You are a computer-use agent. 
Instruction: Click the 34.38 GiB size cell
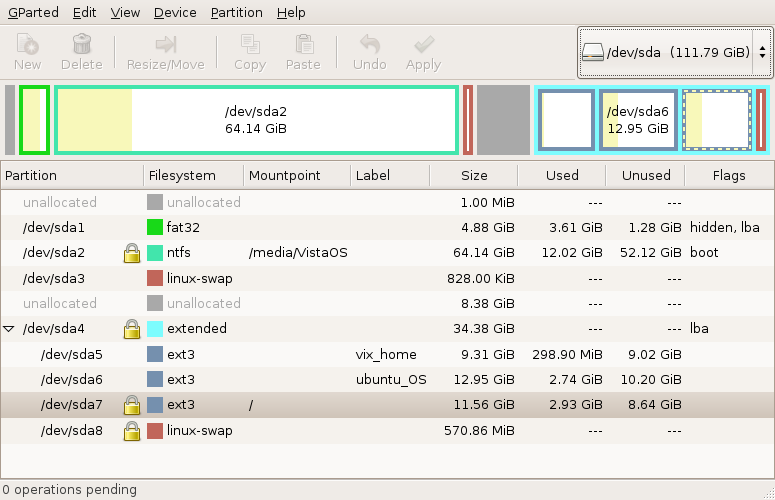(484, 329)
